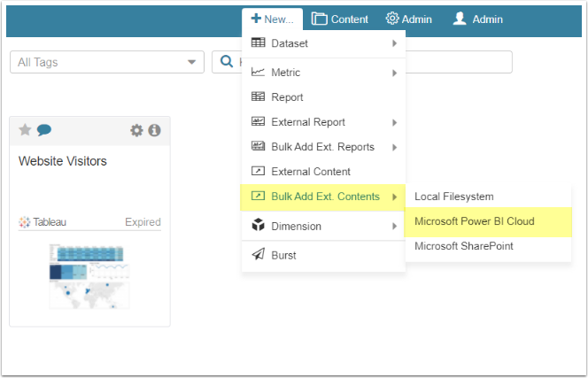Open the Website Visitors preview thumbnail
The width and height of the screenshot is (588, 378).
(89, 276)
